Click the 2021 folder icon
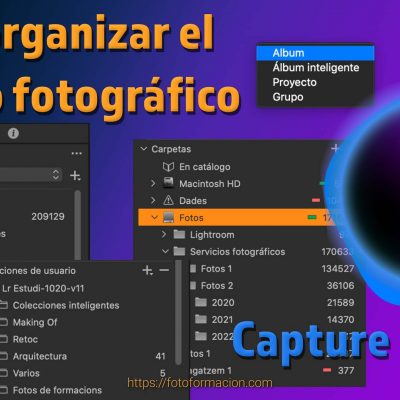Screen dimensions: 400x400 pyautogui.click(x=201, y=319)
